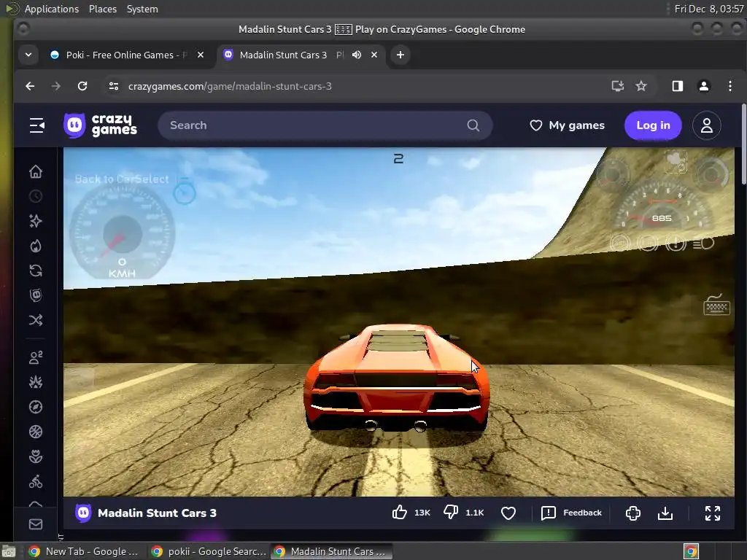Open the flower category sidebar icon
Image resolution: width=747 pixels, height=560 pixels.
pos(36,456)
